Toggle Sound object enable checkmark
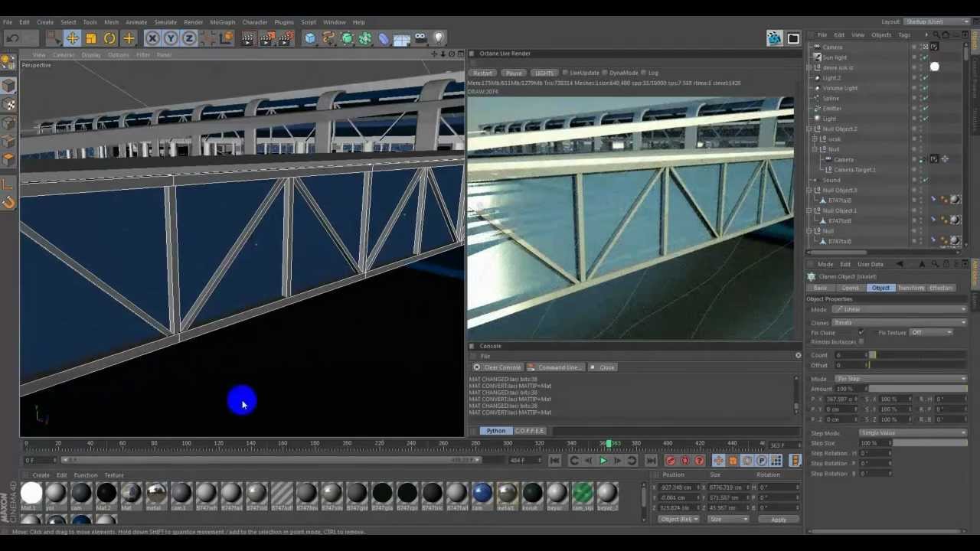 pyautogui.click(x=925, y=180)
